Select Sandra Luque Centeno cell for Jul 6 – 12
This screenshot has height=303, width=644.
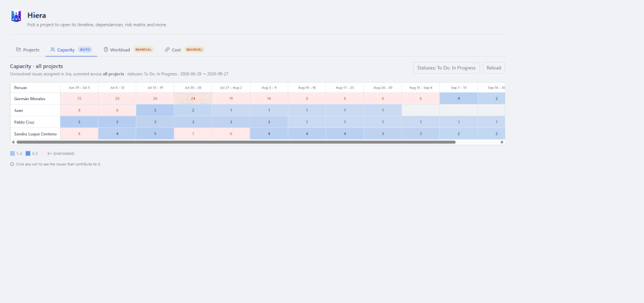(x=117, y=134)
